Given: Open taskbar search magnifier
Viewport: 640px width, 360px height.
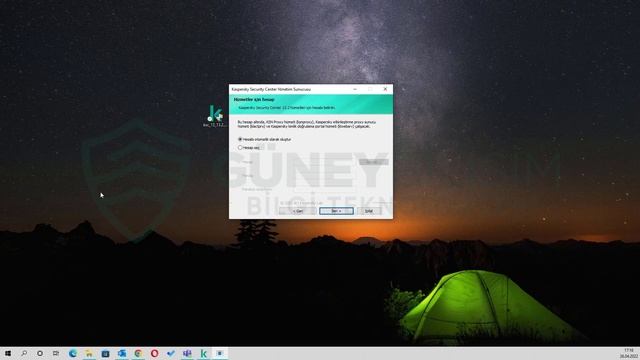Looking at the screenshot, I should point(24,353).
